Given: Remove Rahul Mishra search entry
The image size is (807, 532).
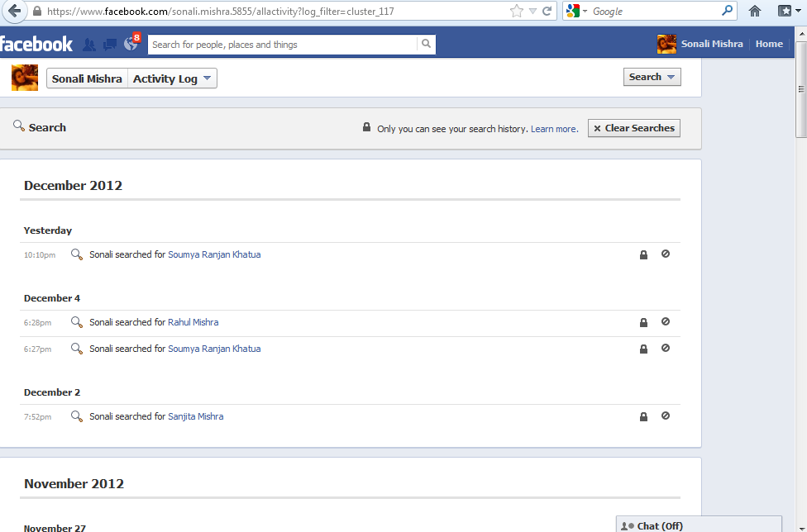Looking at the screenshot, I should [x=666, y=321].
